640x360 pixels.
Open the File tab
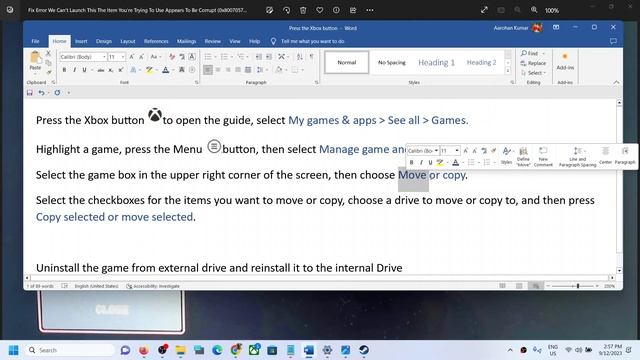tap(36, 41)
